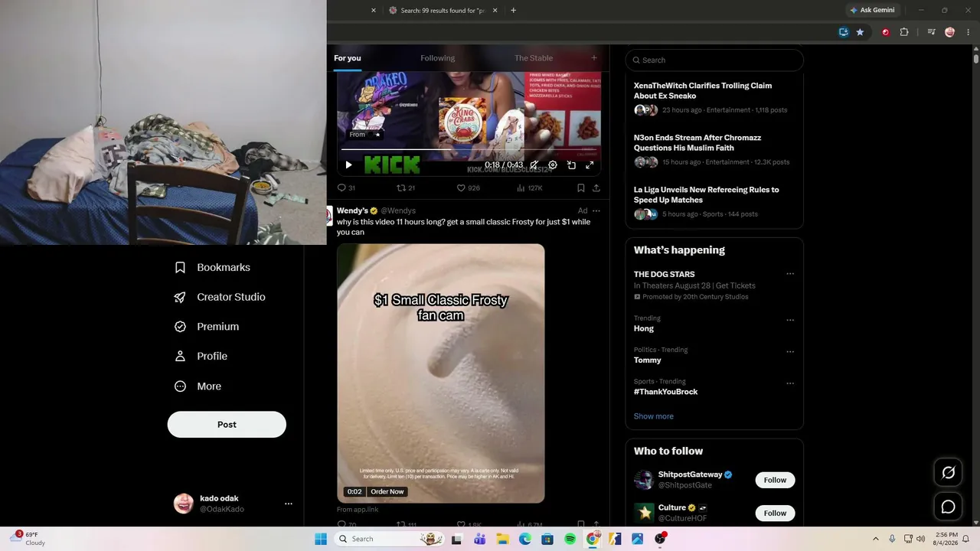Open the Windows Start menu
This screenshot has width=980, height=551.
[321, 539]
